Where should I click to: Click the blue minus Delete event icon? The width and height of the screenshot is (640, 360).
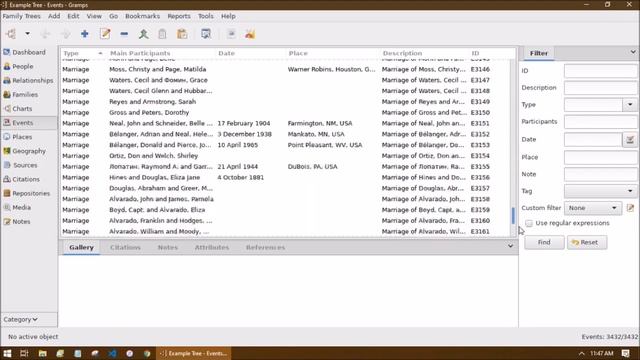pos(124,34)
